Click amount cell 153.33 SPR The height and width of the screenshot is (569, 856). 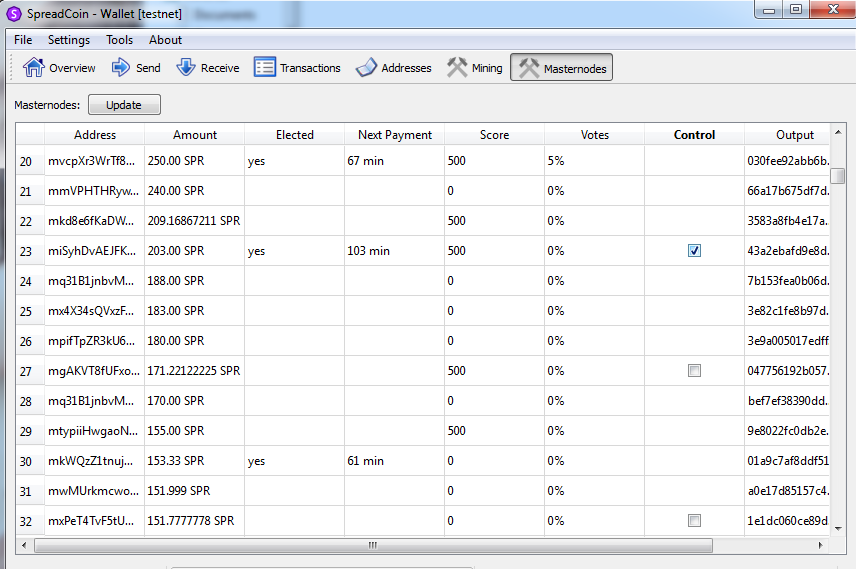coord(194,461)
